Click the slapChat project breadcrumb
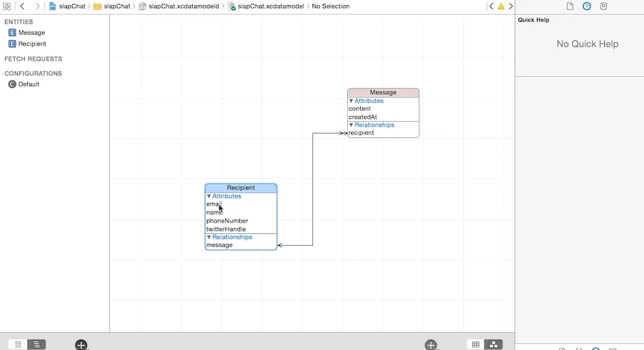 pyautogui.click(x=68, y=6)
